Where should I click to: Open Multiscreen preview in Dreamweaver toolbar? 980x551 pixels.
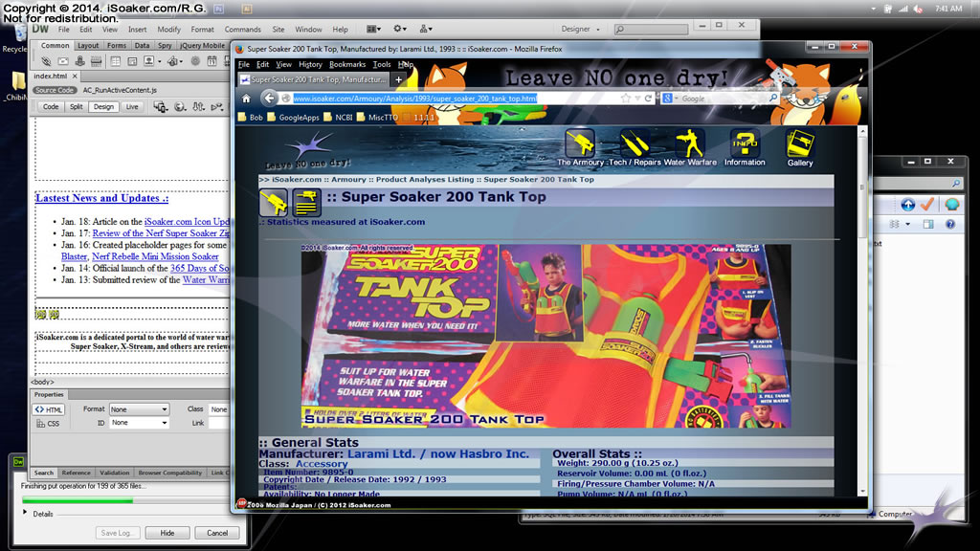coord(160,107)
